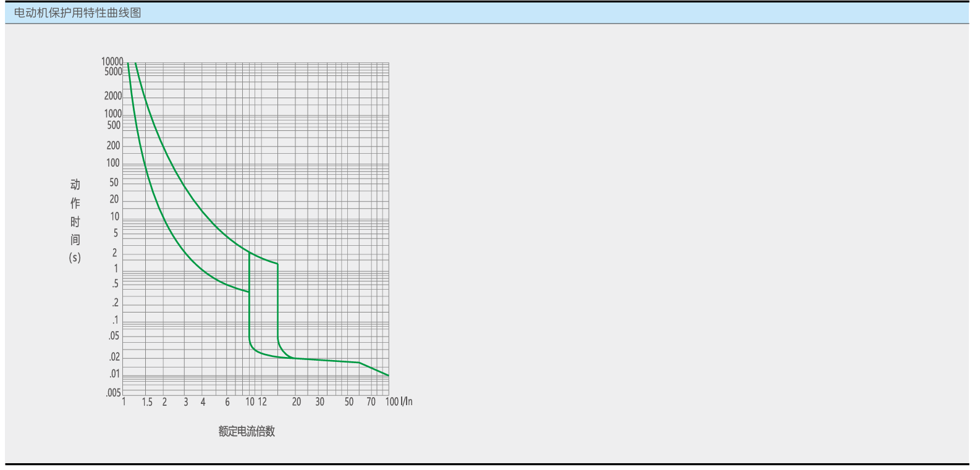Click the chart title 电动机保护用特性曲线图
The width and height of the screenshot is (980, 470).
click(x=77, y=12)
